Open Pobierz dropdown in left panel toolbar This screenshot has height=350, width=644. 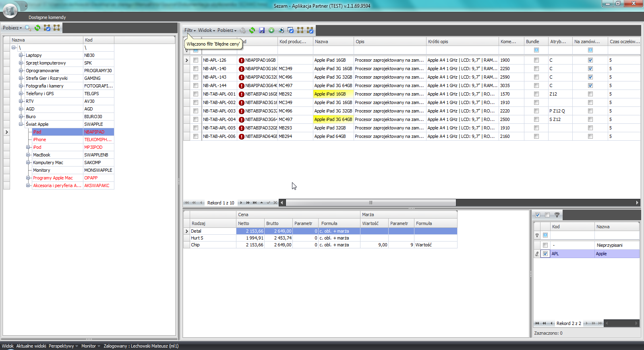pos(12,28)
